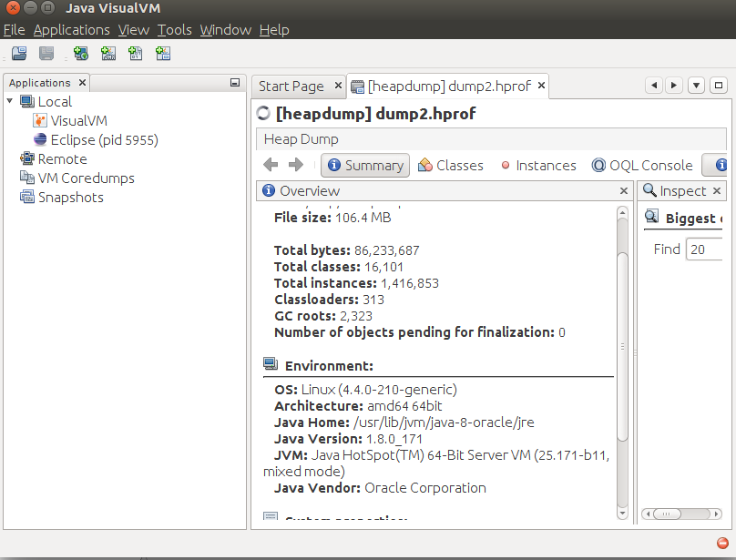Click the Java Version 1.8.0_171 text
The height and width of the screenshot is (560, 736).
point(394,440)
